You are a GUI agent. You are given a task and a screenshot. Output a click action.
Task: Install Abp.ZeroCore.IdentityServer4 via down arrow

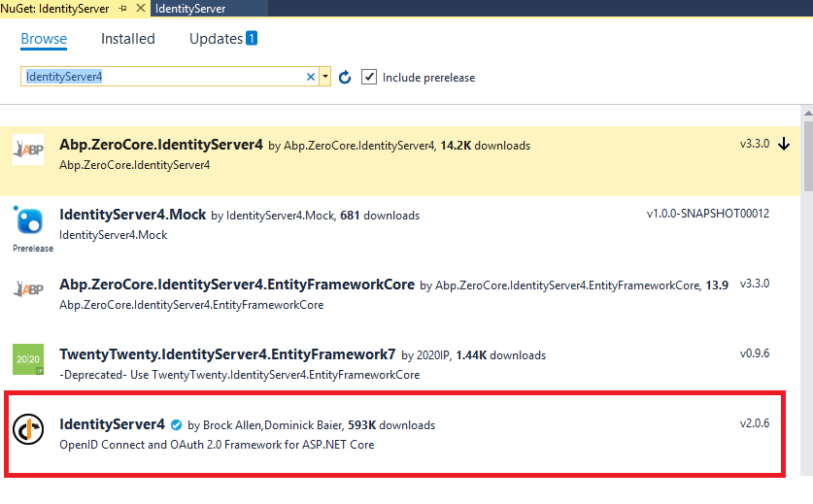click(x=784, y=144)
